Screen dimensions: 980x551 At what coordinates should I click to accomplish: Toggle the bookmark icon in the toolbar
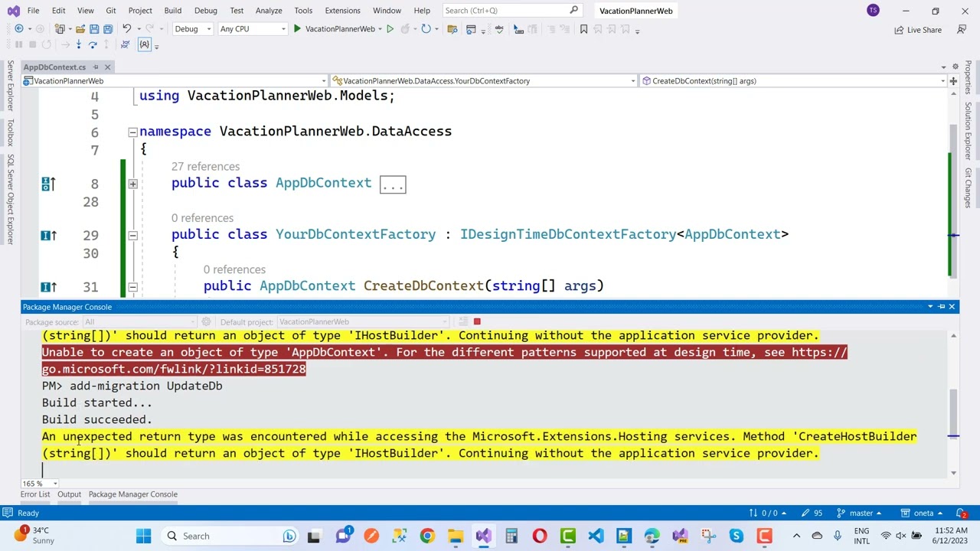click(x=583, y=29)
